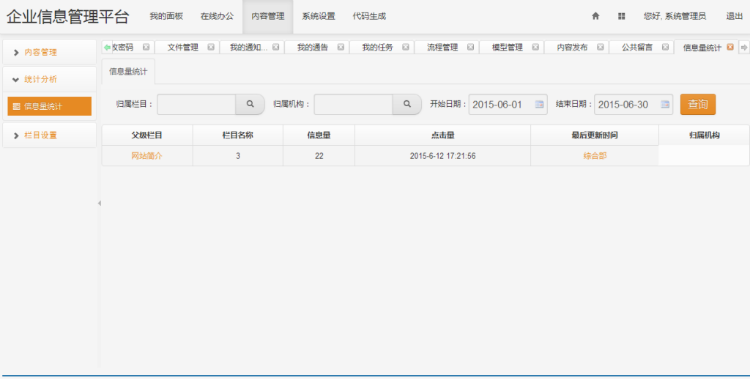Click 开始日期 field showing 2015-06-01
This screenshot has width=750, height=379.
click(x=508, y=104)
